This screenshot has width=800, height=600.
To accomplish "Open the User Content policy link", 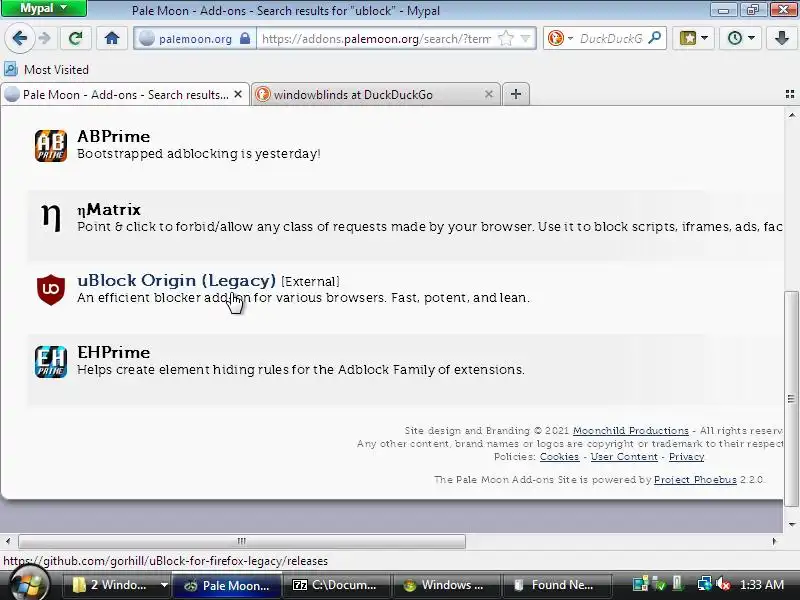I will click(624, 457).
